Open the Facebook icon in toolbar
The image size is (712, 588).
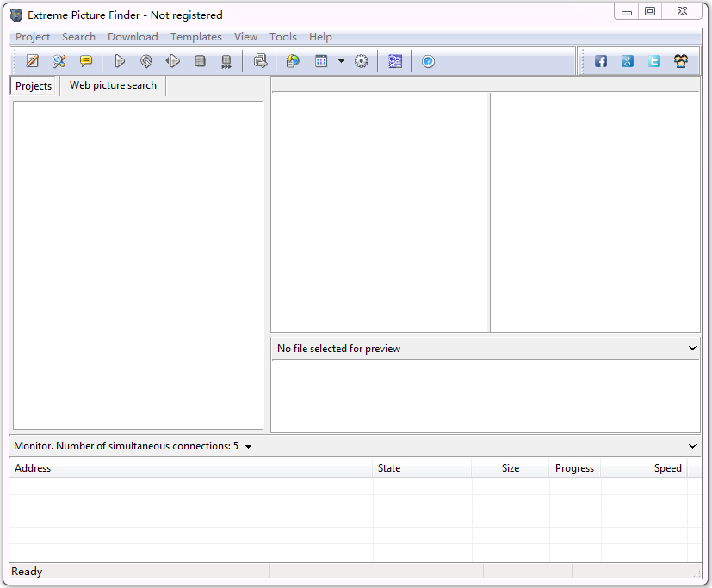pos(601,61)
